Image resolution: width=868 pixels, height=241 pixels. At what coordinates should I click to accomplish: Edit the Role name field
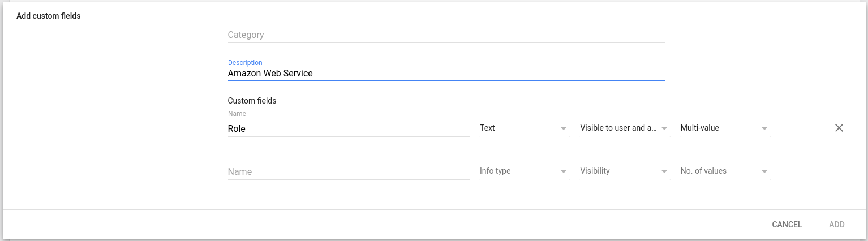(348, 128)
